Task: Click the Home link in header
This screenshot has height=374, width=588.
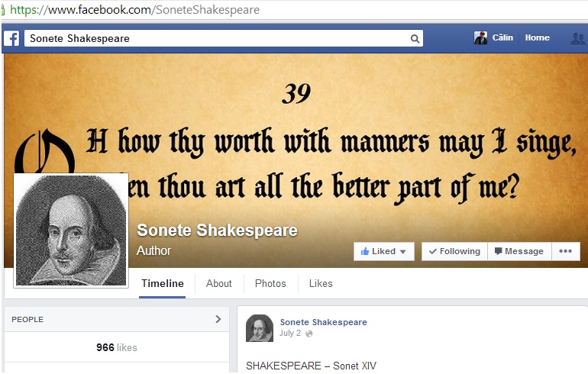Action: click(537, 38)
